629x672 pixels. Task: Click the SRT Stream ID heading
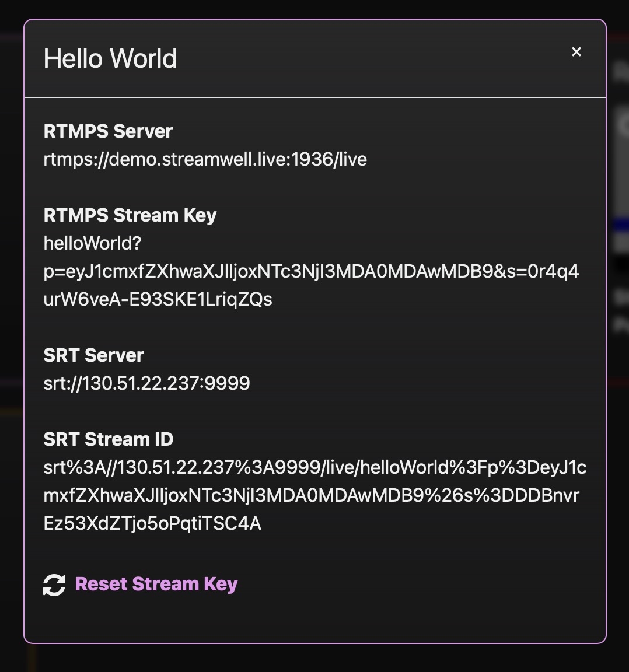[x=108, y=439]
